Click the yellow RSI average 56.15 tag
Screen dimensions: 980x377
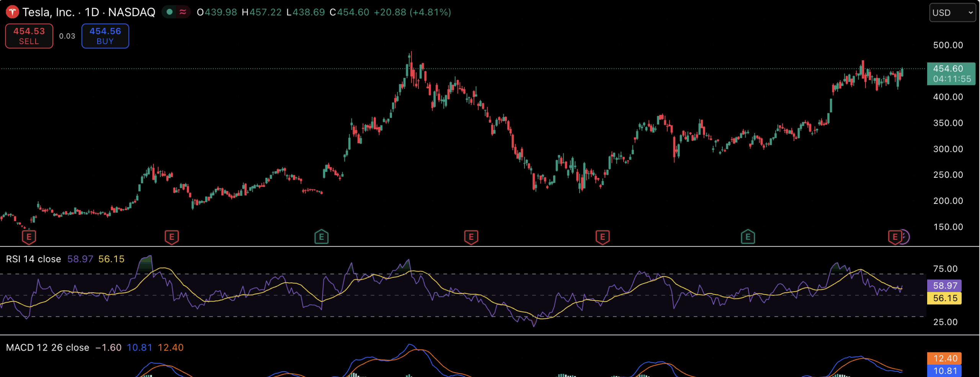click(x=944, y=298)
